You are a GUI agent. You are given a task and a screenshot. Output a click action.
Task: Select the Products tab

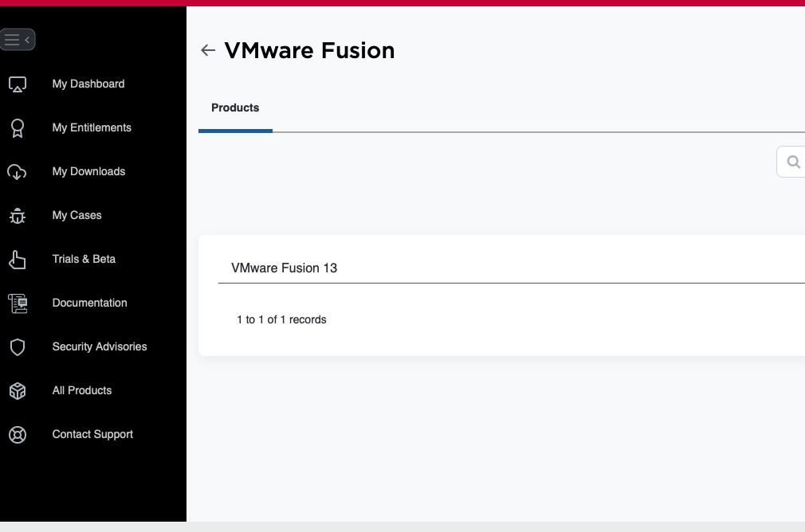pyautogui.click(x=235, y=108)
